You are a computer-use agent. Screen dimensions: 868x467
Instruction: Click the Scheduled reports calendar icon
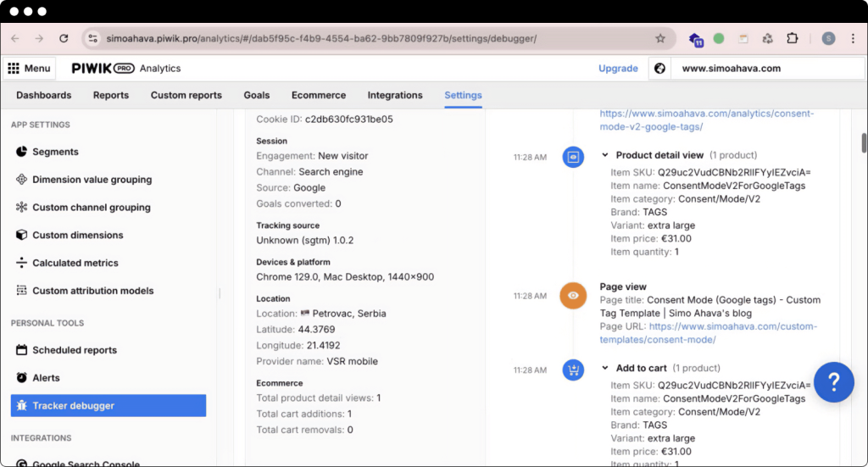(x=22, y=350)
